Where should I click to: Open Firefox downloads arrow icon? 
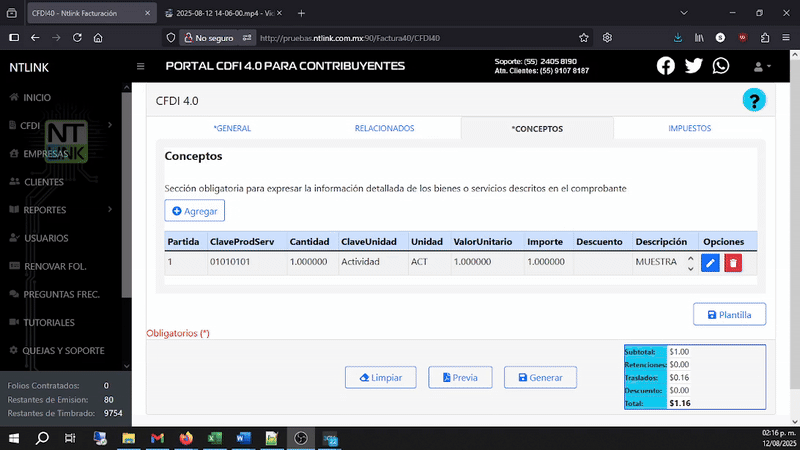(x=678, y=38)
